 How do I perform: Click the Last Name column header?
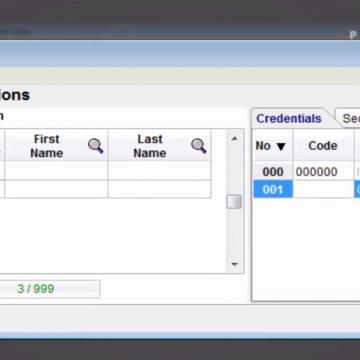point(159,146)
